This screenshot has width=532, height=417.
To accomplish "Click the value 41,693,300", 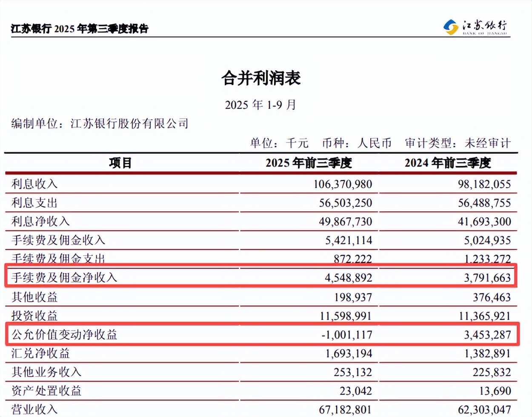I will pos(484,222).
